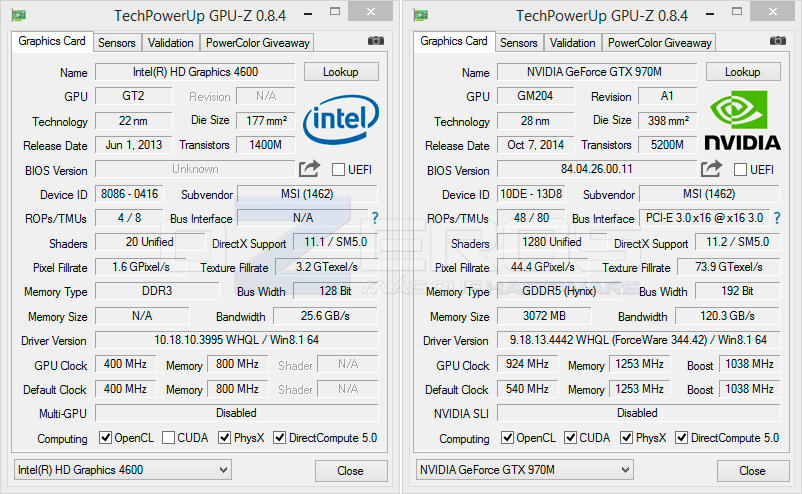Click Name field showing Intel(R) HD Graphics 4600
This screenshot has height=494, width=802.
195,72
